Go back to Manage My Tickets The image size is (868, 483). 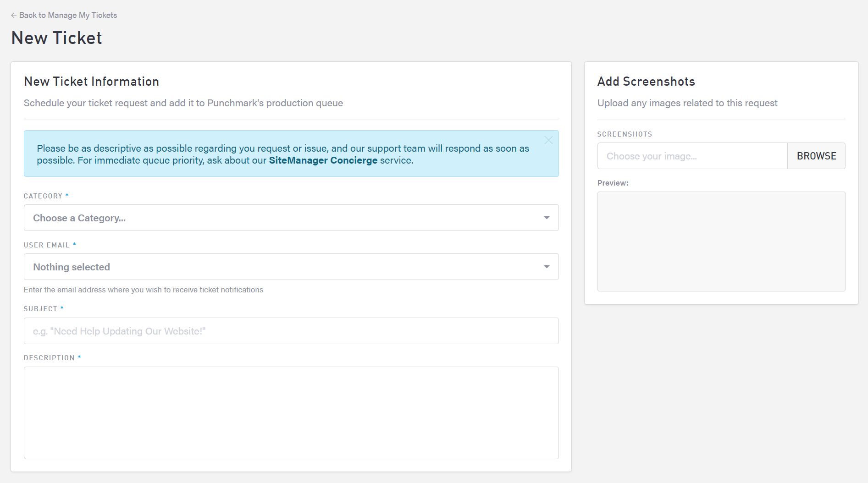[68, 15]
